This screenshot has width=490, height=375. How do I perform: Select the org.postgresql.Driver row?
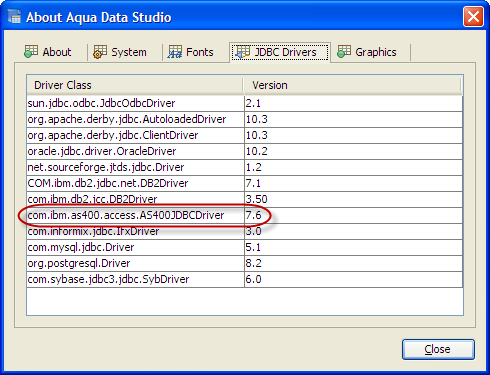[x=245, y=263]
